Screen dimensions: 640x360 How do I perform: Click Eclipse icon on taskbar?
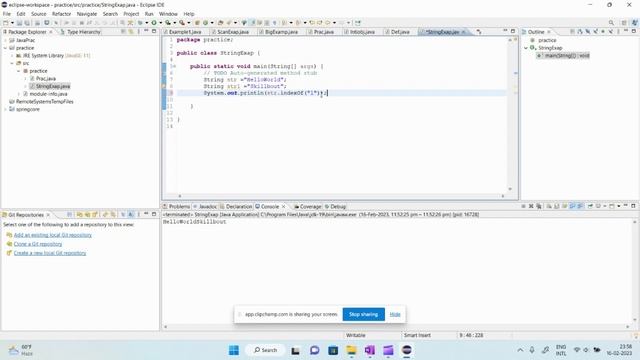pyautogui.click(x=407, y=350)
